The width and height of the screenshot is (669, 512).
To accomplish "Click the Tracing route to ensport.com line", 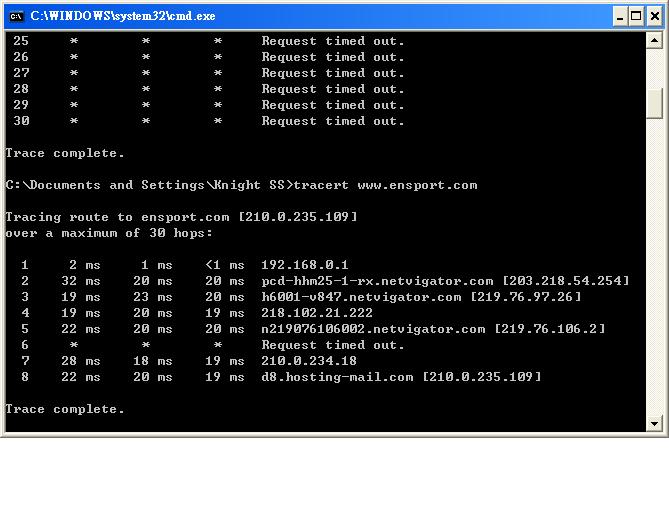I will [181, 217].
